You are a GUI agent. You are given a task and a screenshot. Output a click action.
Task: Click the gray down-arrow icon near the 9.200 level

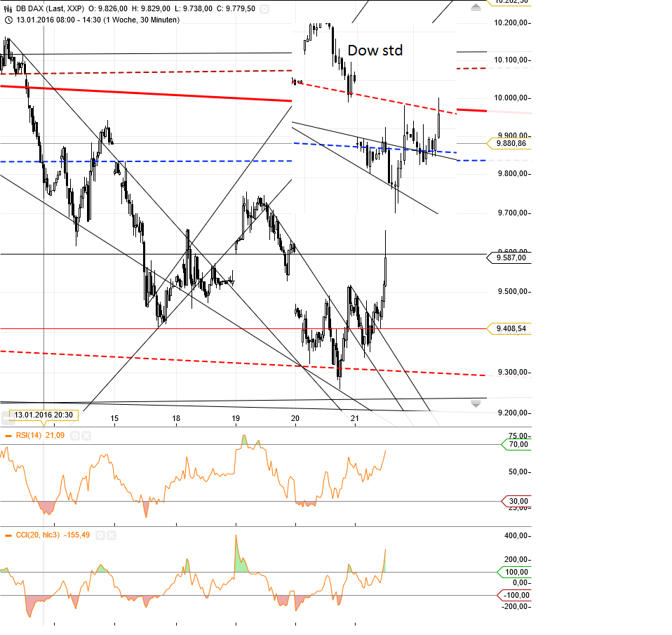476,403
